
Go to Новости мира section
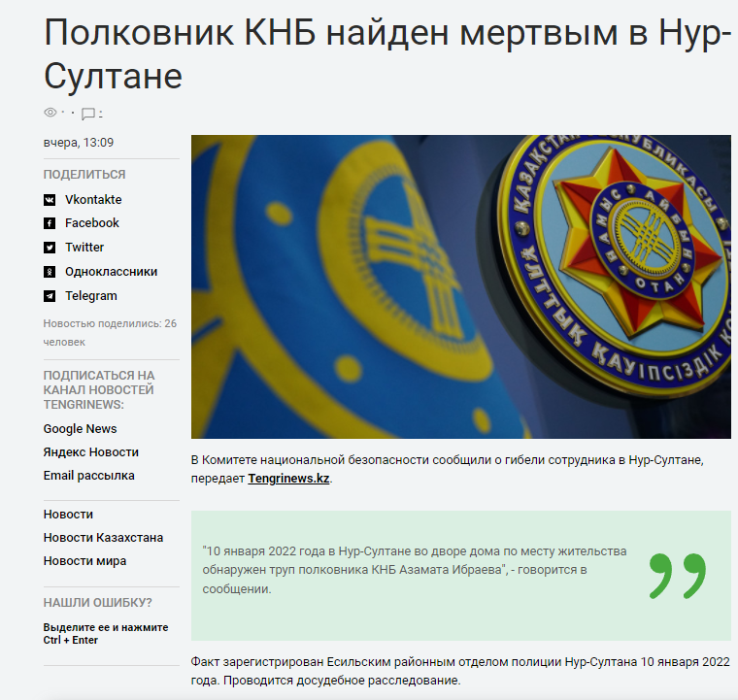click(x=84, y=561)
